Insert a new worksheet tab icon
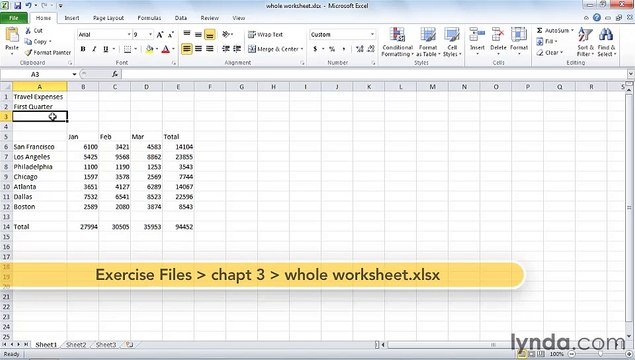Viewport: 635px width, 360px height. coord(129,345)
